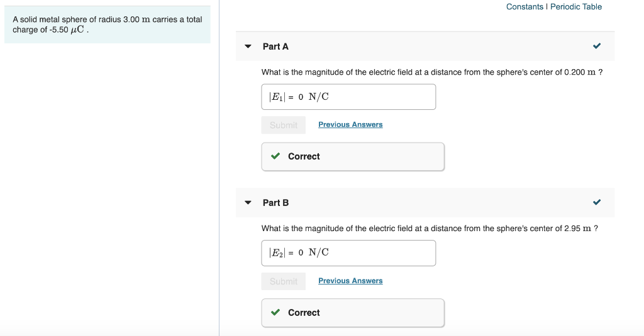Screen dimensions: 644x336
Task: Click the Part B question about 2.95 m
Action: pyautogui.click(x=430, y=229)
